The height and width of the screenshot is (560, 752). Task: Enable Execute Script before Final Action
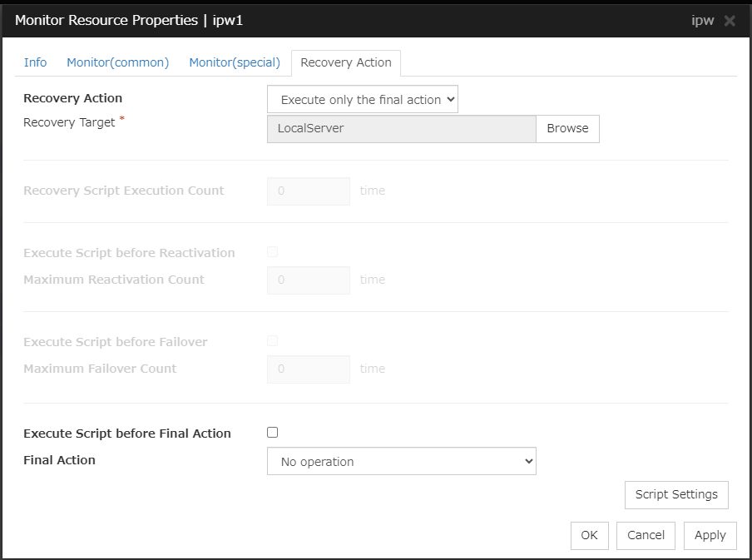click(272, 433)
